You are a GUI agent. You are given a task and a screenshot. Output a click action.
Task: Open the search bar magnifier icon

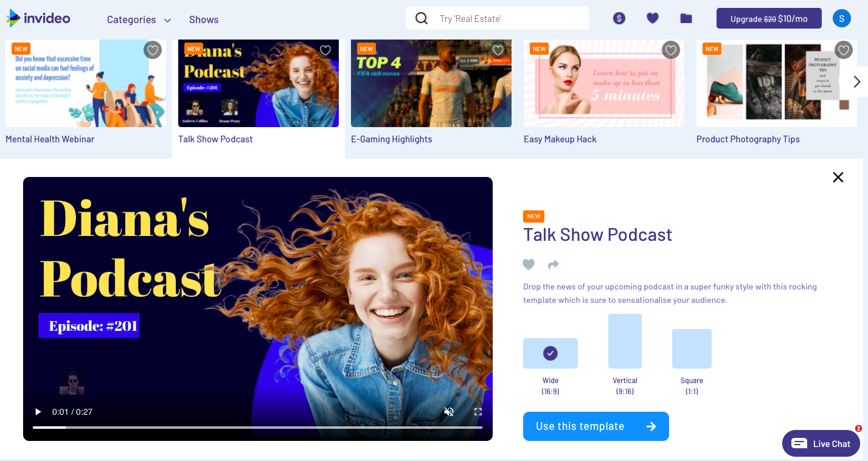pos(422,18)
